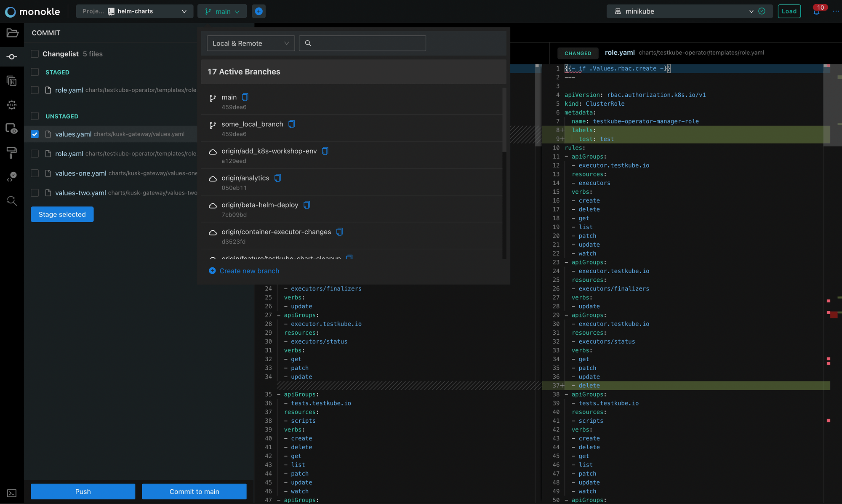The width and height of the screenshot is (842, 504).
Task: Select the compare/preview icon in the sidebar
Action: click(x=12, y=129)
